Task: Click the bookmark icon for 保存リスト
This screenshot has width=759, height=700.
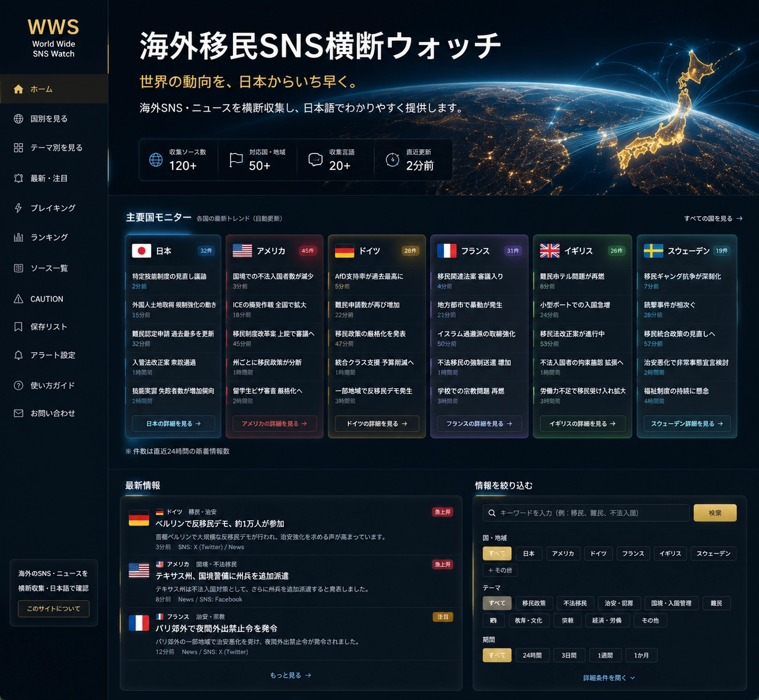Action: pyautogui.click(x=19, y=327)
